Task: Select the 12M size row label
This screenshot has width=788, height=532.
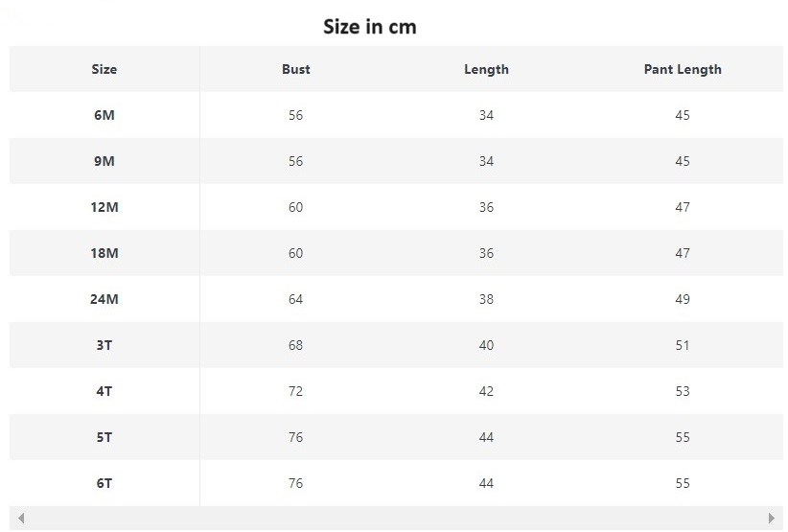Action: 104,207
